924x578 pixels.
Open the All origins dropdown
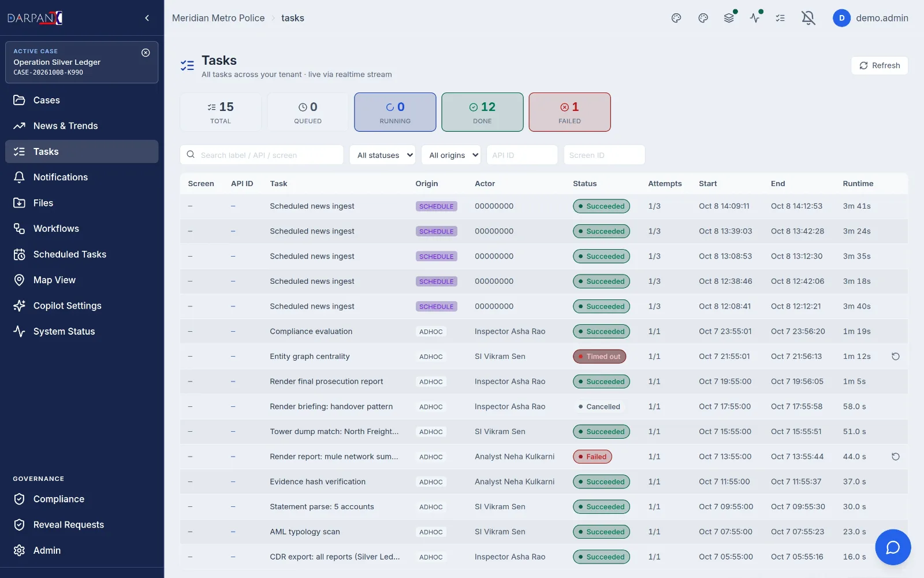coord(452,155)
